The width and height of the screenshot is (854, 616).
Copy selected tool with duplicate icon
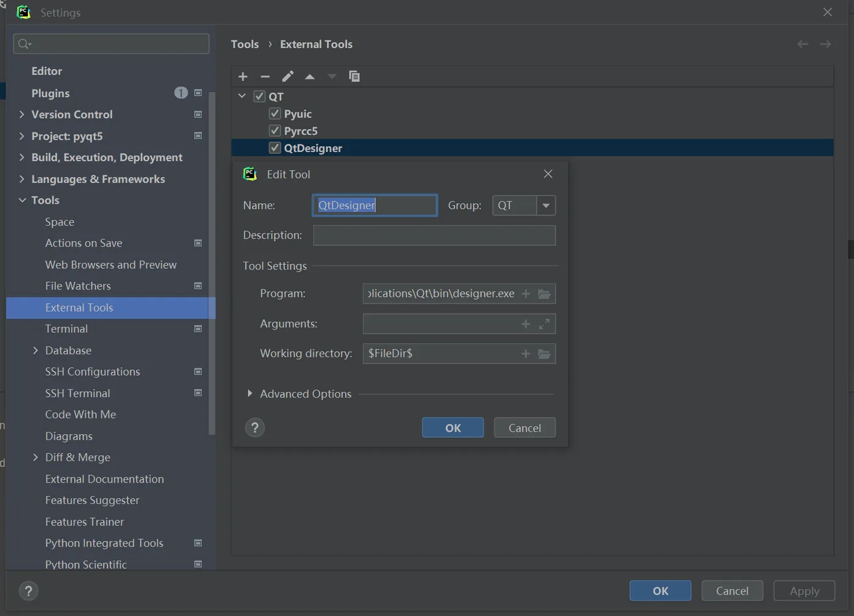354,76
